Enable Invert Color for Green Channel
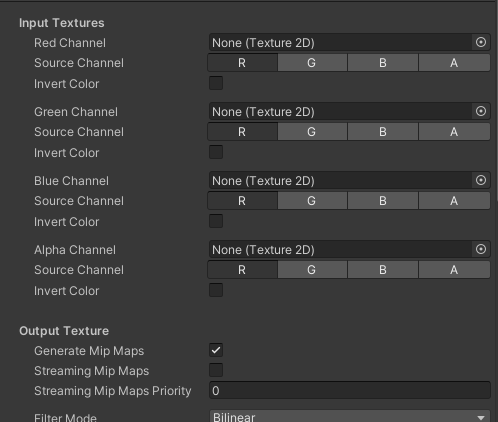 [x=216, y=152]
